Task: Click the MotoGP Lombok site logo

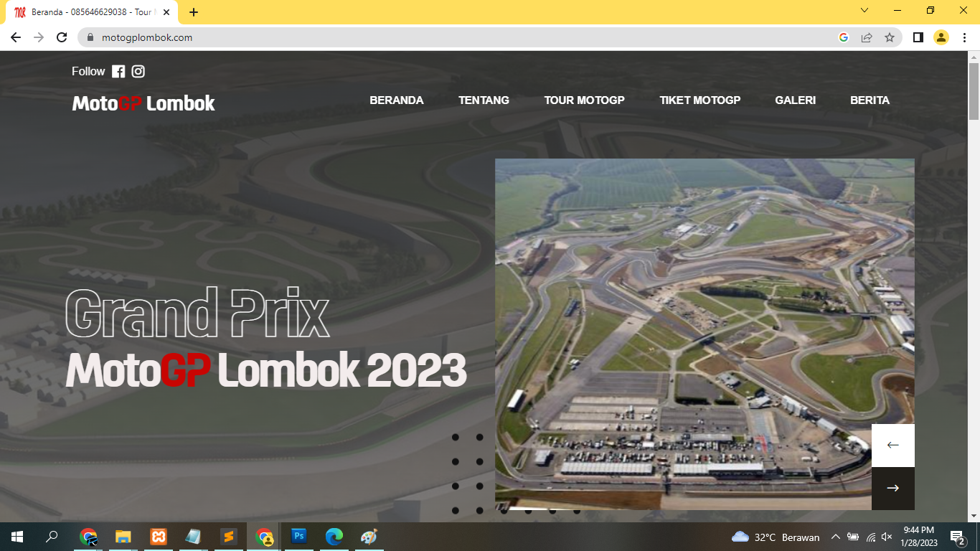Action: [143, 103]
